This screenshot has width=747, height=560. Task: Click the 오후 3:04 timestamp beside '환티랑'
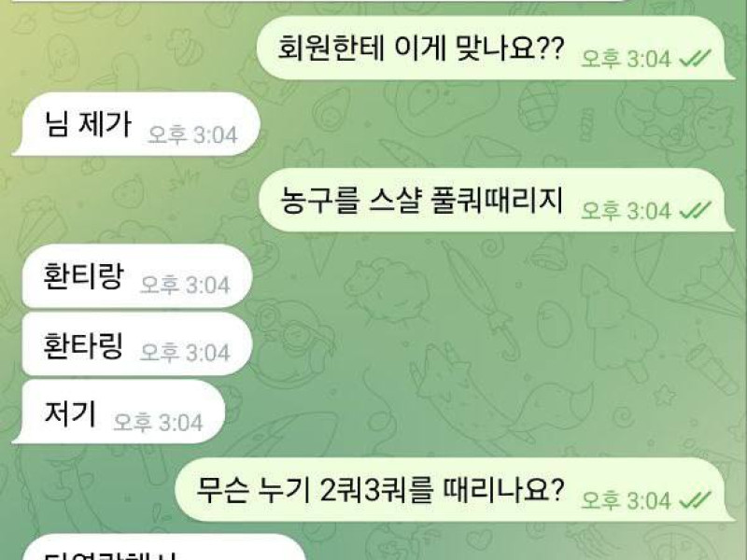(185, 285)
